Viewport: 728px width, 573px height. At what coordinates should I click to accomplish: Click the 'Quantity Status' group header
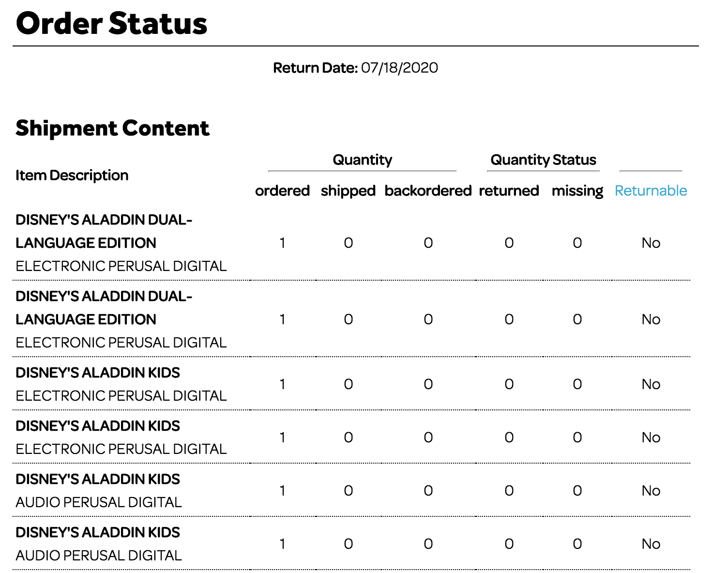point(543,160)
